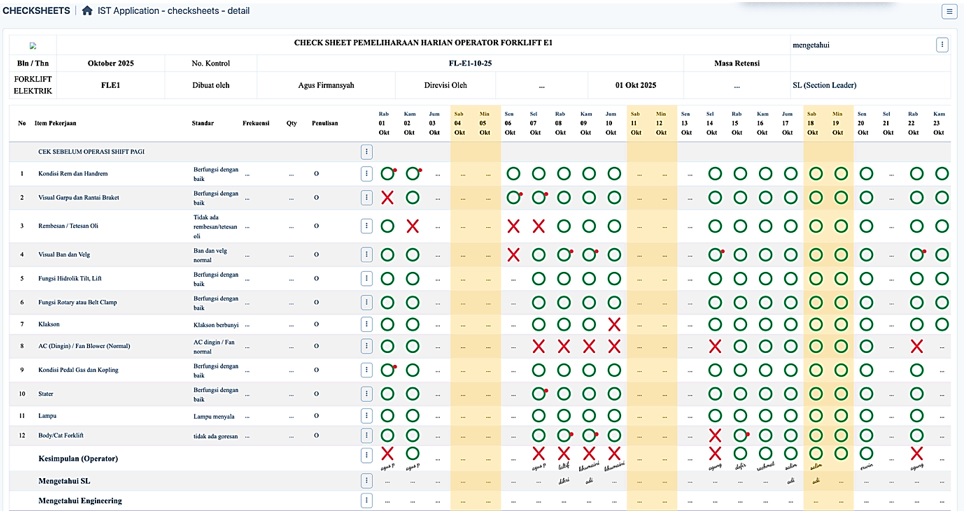
Task: Open kebab menu for Rembesan / Tetesan Oli row
Action: 367,226
